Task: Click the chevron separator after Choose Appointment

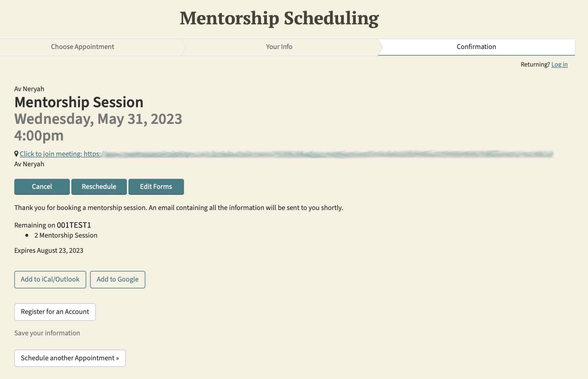Action: [183, 47]
